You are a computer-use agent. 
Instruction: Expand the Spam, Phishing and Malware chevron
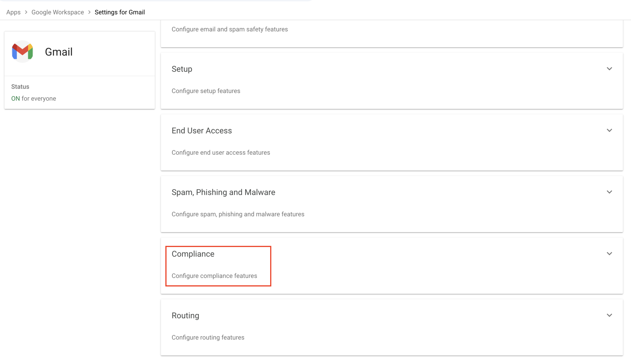click(x=609, y=192)
